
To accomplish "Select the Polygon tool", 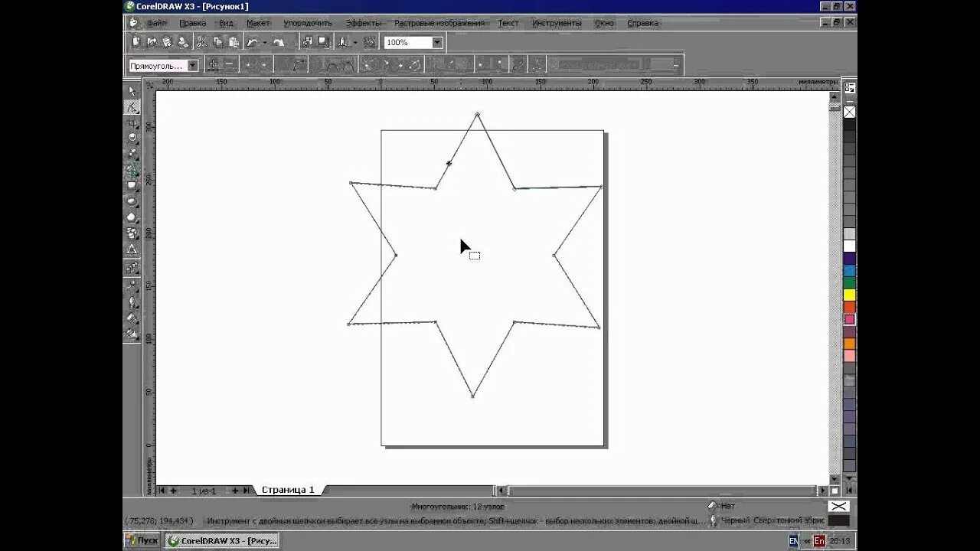I will (x=132, y=217).
